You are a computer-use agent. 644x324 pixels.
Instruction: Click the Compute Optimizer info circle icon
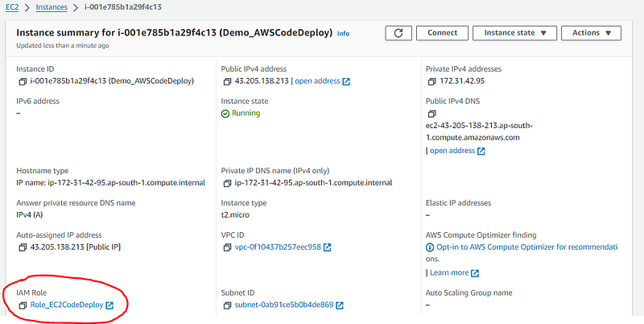(430, 247)
